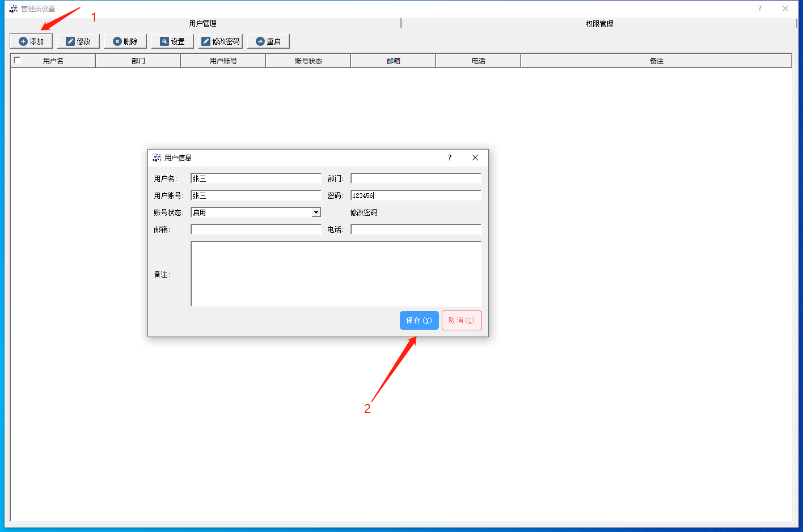Viewport: 803px width, 532px height.
Task: Focus the department (部门) input field
Action: (416, 178)
